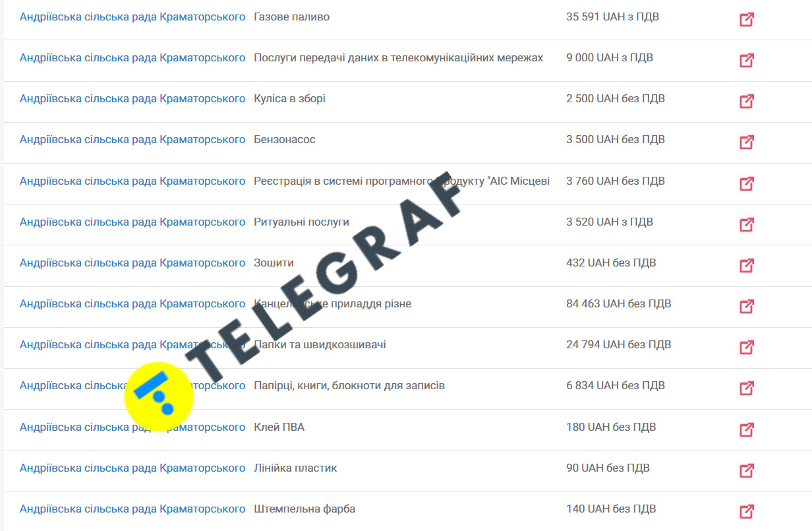Open external link for 84 463 UAH row
Viewport: 812px width, 531px height.
[x=746, y=307]
